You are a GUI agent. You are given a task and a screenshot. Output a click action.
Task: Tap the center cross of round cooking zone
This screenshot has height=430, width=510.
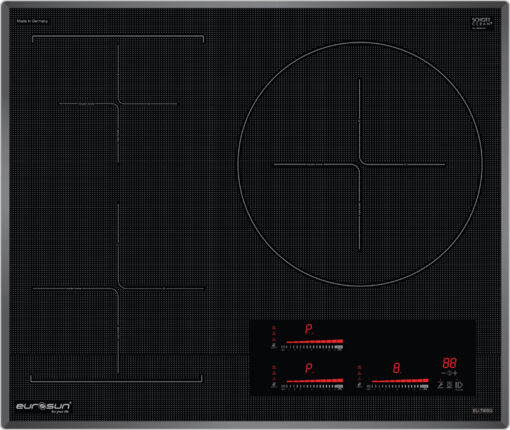click(359, 164)
